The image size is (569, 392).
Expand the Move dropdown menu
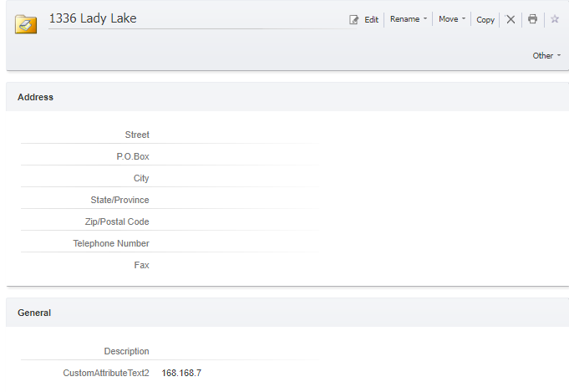coord(452,19)
